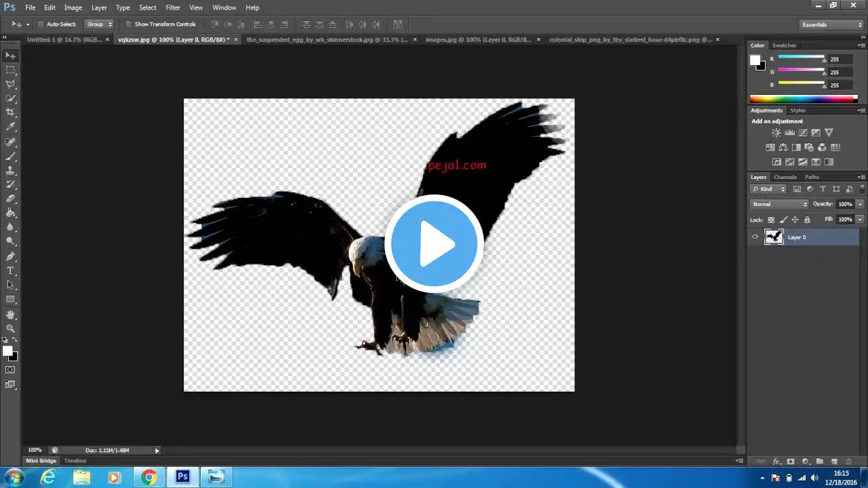Click the color spectrum ramp bar
The width and height of the screenshot is (868, 488).
tap(803, 99)
